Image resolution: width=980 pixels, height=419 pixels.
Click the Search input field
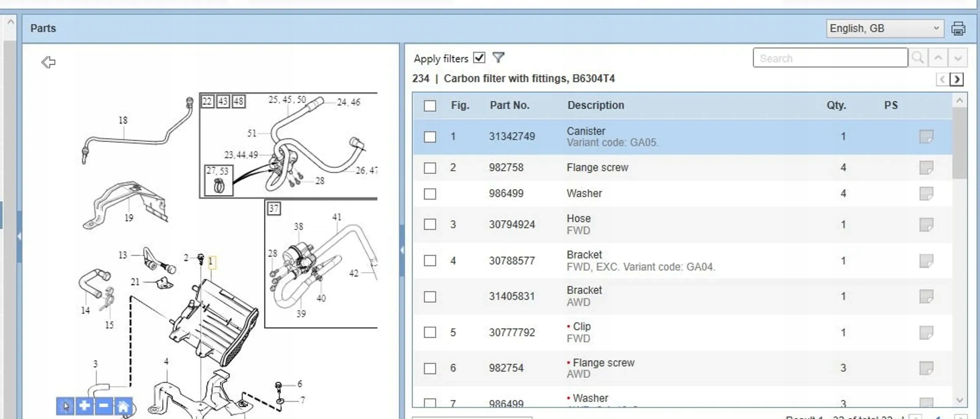[x=830, y=58]
